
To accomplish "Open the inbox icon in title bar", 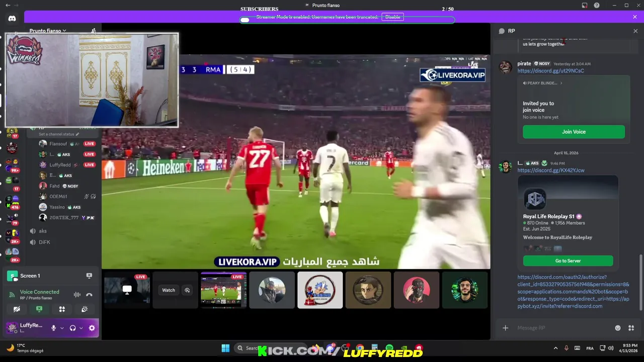I will pyautogui.click(x=585, y=5).
